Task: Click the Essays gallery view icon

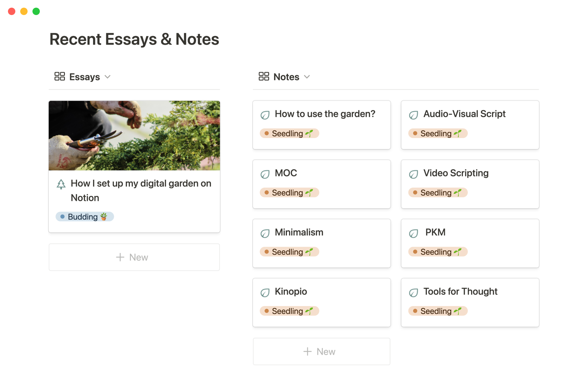Action: (59, 76)
